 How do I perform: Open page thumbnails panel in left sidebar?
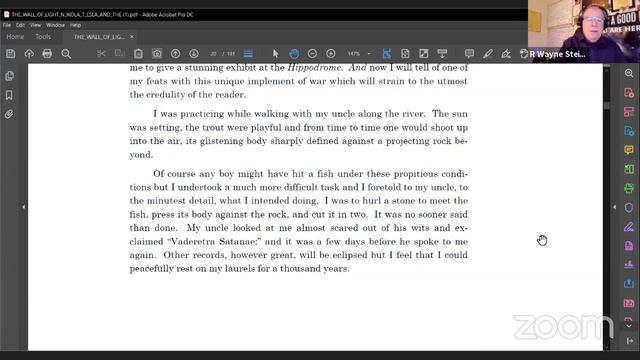[9, 76]
